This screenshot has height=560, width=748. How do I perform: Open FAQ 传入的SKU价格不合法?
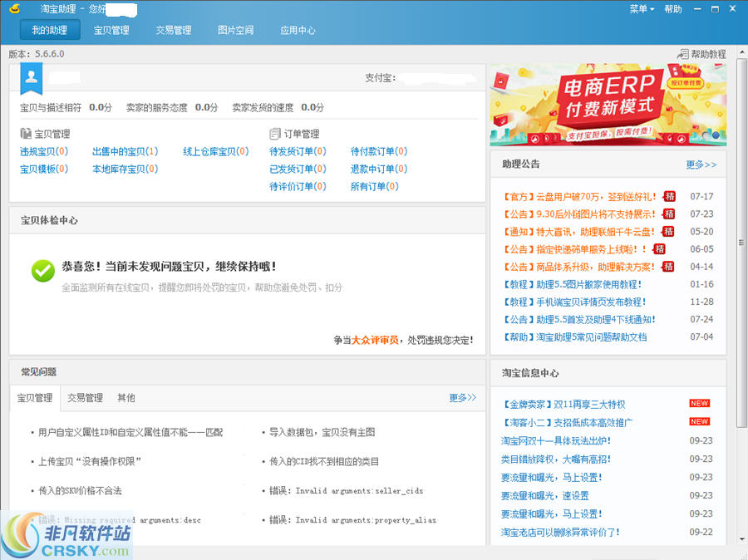click(80, 491)
